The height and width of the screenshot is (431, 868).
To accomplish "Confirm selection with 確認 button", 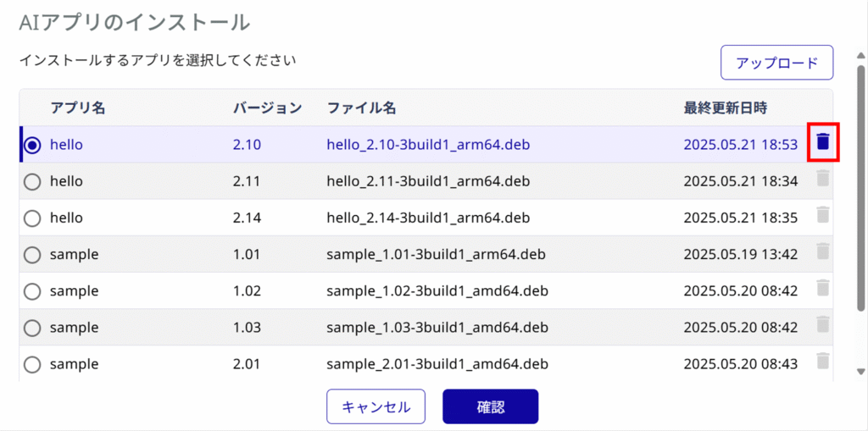I will pyautogui.click(x=491, y=406).
